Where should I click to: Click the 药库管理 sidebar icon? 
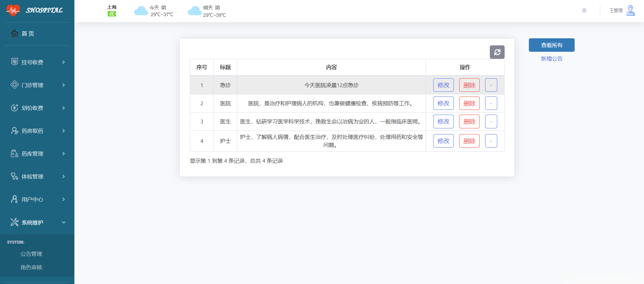coord(14,153)
